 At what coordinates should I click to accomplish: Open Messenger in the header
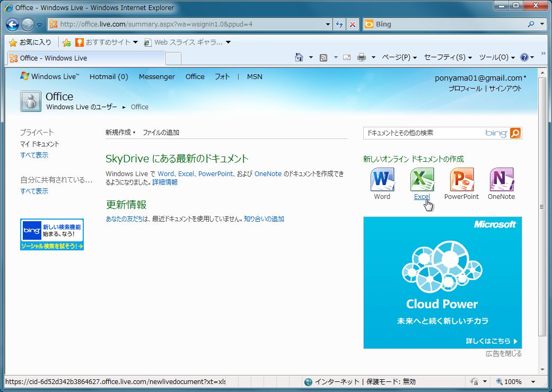[x=156, y=76]
